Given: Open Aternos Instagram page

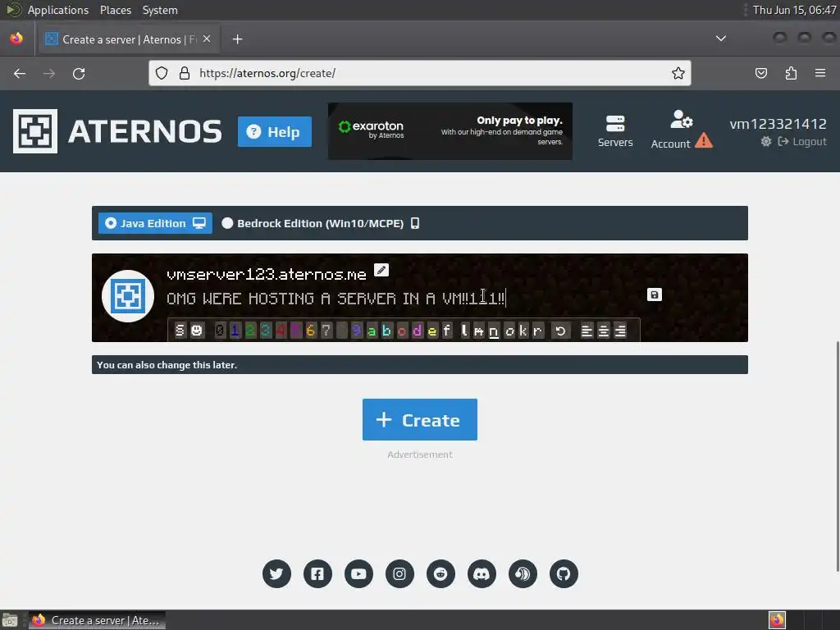Looking at the screenshot, I should (x=399, y=573).
